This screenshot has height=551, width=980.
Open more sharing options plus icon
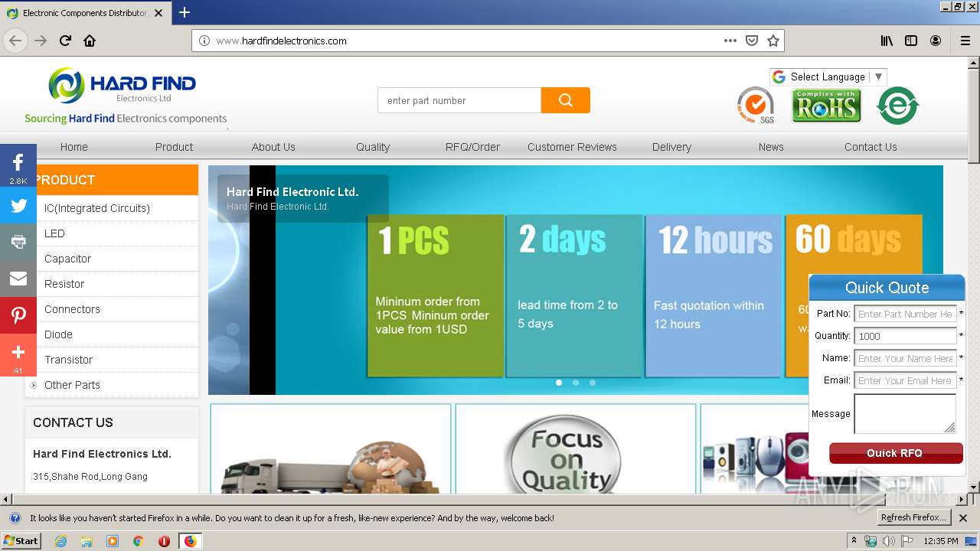pyautogui.click(x=18, y=355)
